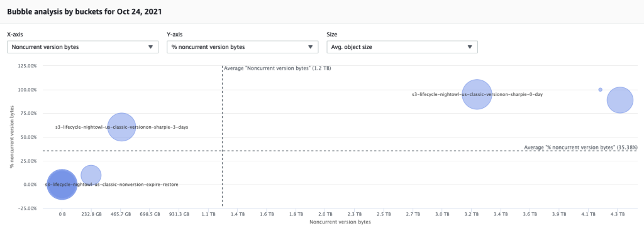Click the 2.7 TB X-axis tick label

pyautogui.click(x=413, y=215)
